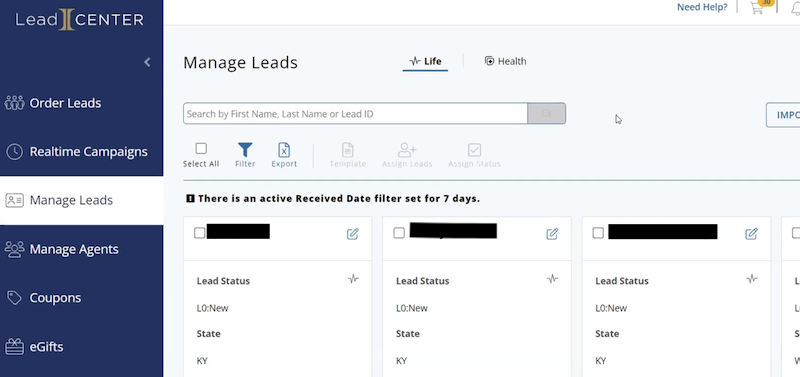
Task: Click the second card's life pulse icon
Action: tap(553, 279)
